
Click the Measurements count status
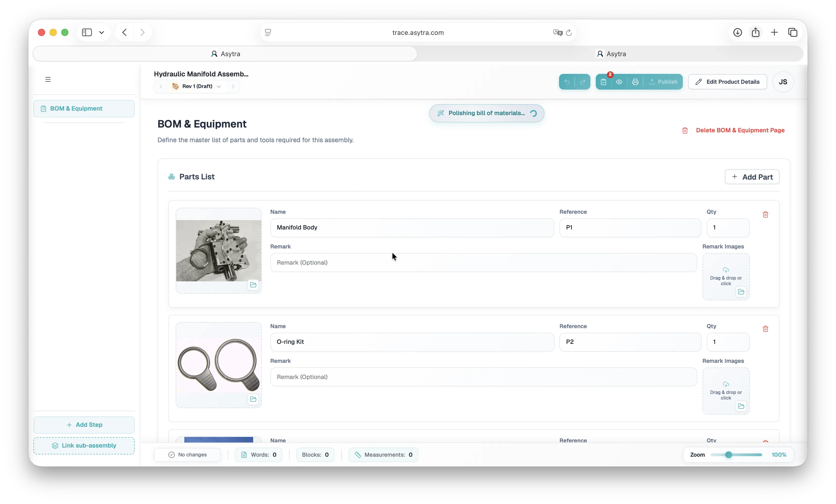tap(383, 454)
